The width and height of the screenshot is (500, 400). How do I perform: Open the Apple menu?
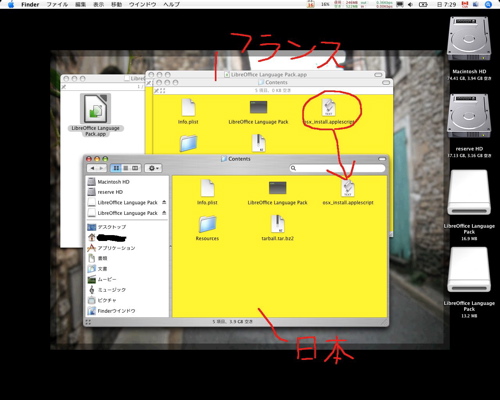click(x=11, y=4)
